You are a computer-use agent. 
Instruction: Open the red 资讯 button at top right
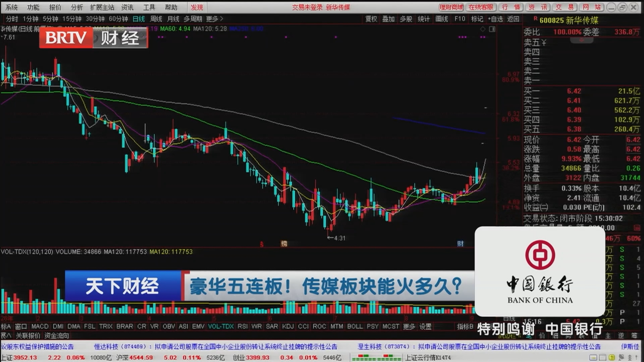point(538,7)
